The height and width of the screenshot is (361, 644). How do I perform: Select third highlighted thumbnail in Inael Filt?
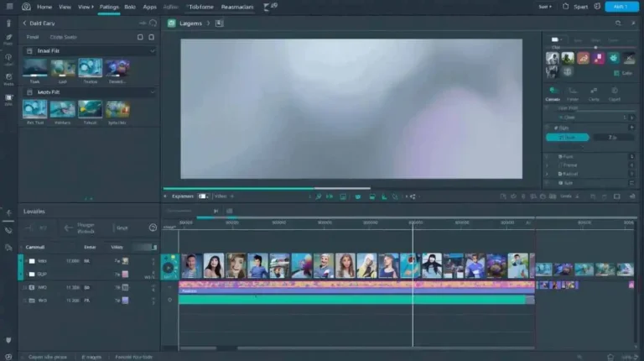(x=90, y=68)
